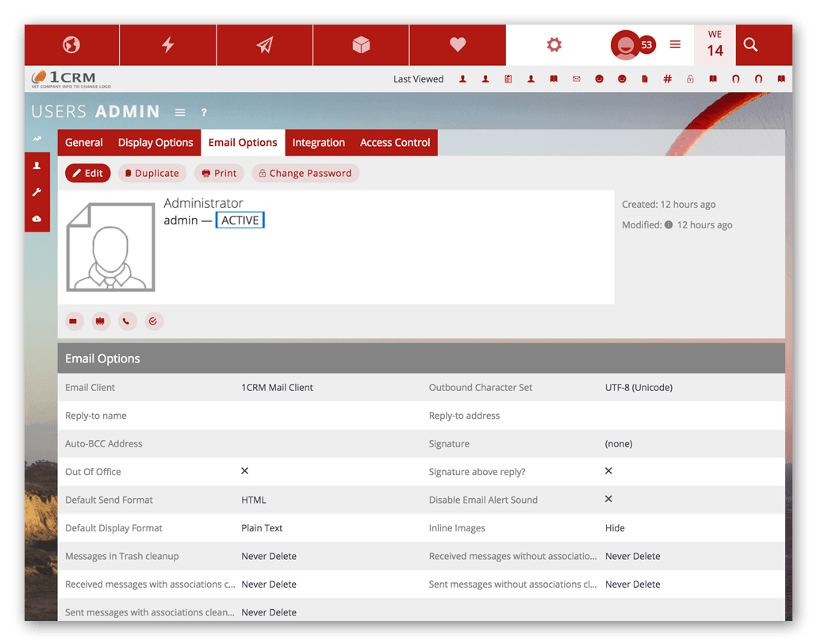Image resolution: width=817 pixels, height=644 pixels.
Task: Open the settings gear in the top navigation
Action: click(553, 45)
